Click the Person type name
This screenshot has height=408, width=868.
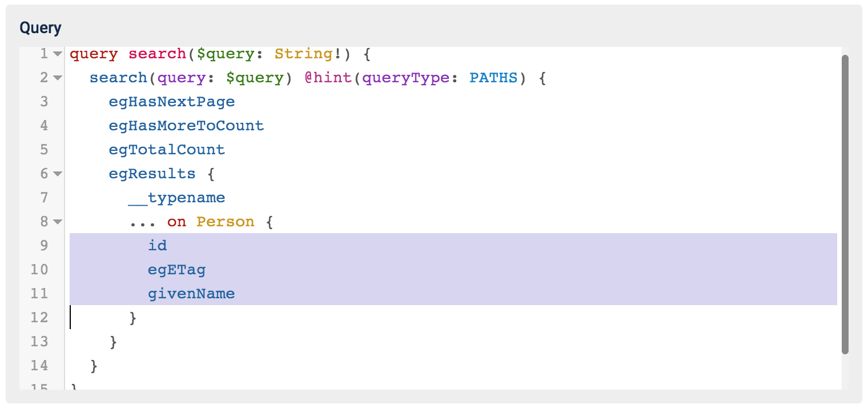coord(225,222)
